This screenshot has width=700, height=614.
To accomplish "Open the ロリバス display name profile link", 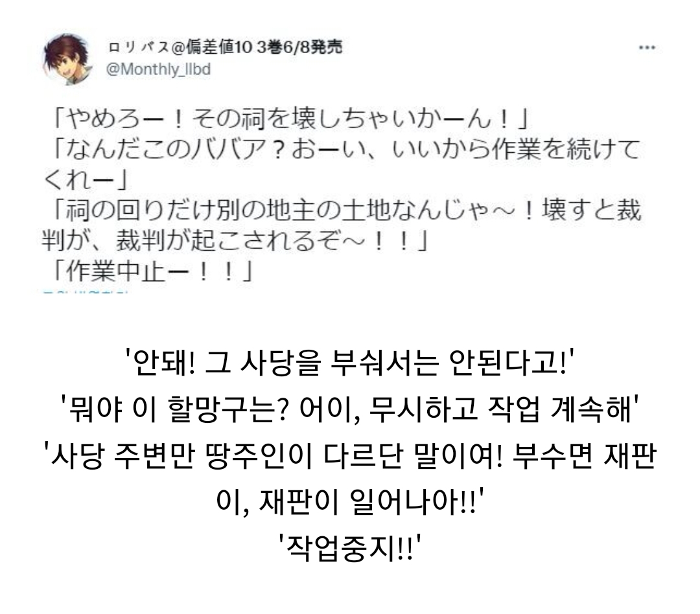I will coord(225,47).
